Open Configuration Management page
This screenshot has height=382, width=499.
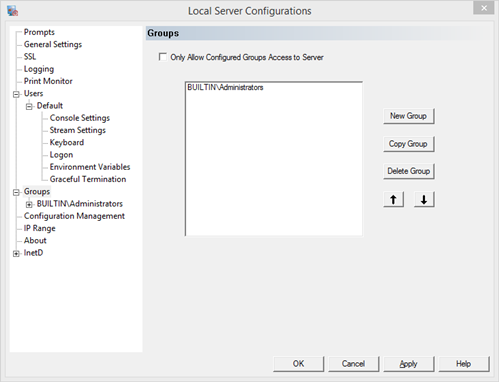click(74, 216)
